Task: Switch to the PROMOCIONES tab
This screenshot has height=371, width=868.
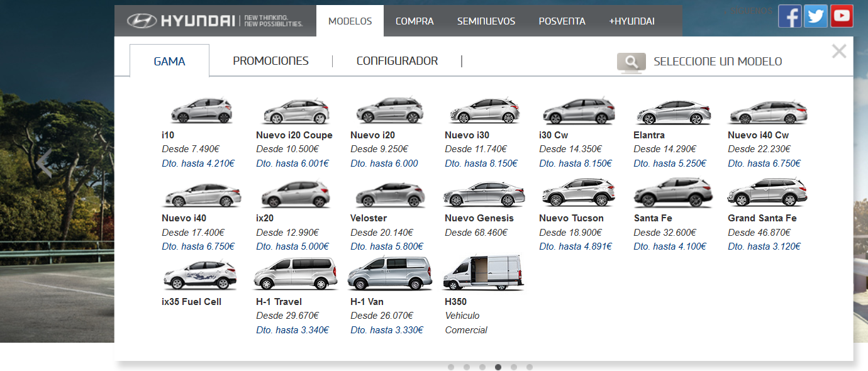Action: pos(270,61)
